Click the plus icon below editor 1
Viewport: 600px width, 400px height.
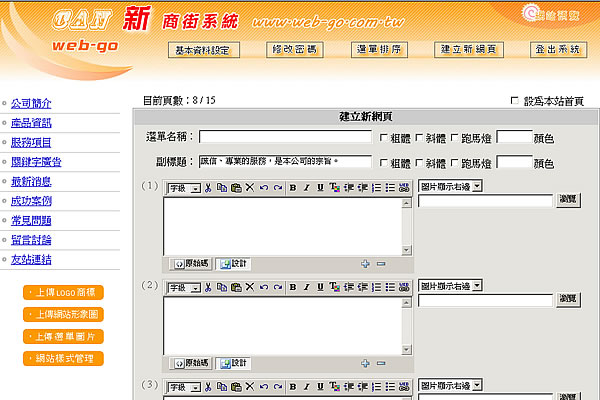(365, 264)
